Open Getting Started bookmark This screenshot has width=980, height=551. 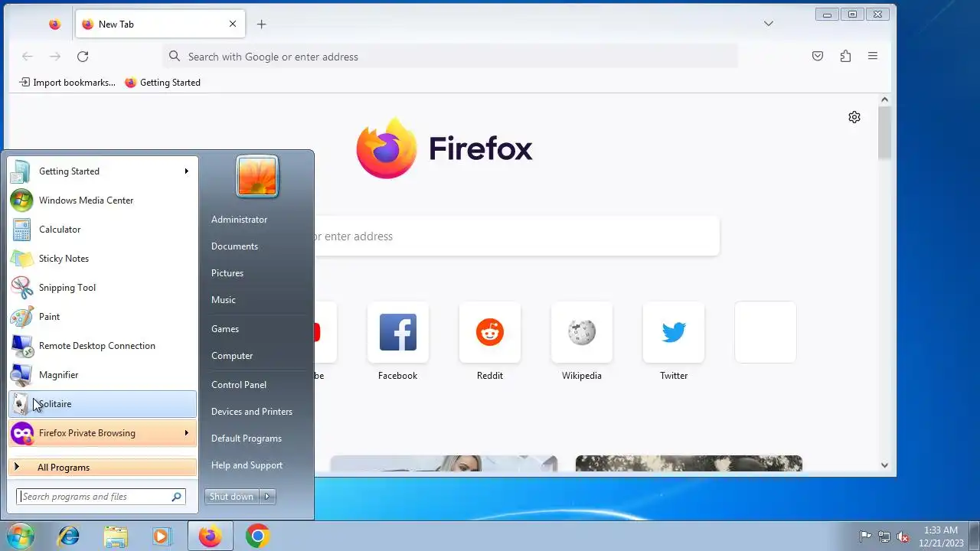coord(162,83)
